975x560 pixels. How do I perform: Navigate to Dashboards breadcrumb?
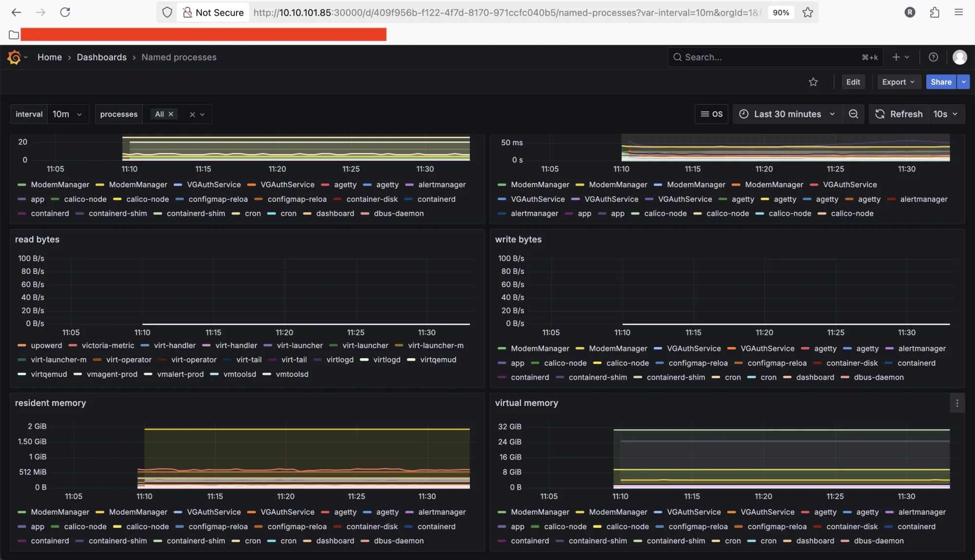point(101,57)
